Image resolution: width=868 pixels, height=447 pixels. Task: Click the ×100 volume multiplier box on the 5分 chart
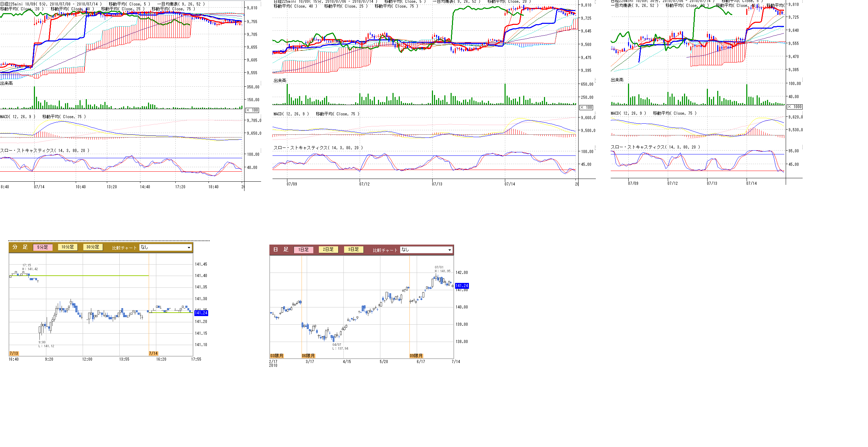(x=252, y=110)
